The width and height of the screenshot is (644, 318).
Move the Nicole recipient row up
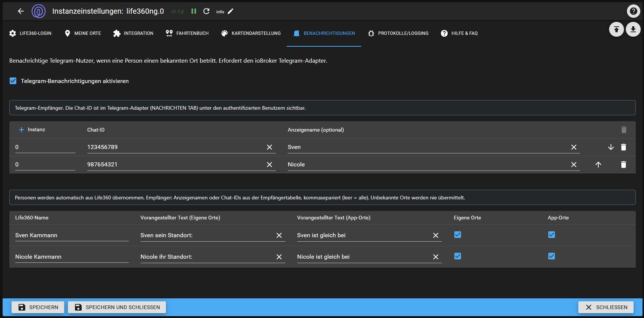tap(598, 165)
